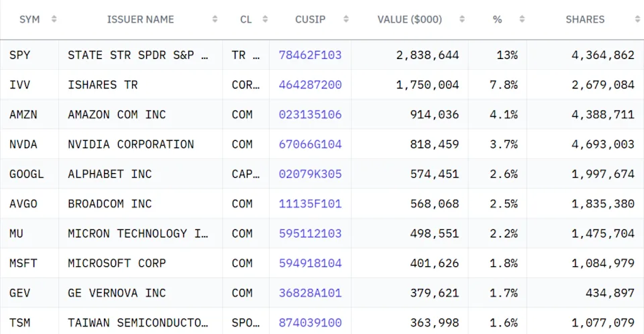
Task: Click issuer name GE VERNOVA INC
Action: pos(117,293)
